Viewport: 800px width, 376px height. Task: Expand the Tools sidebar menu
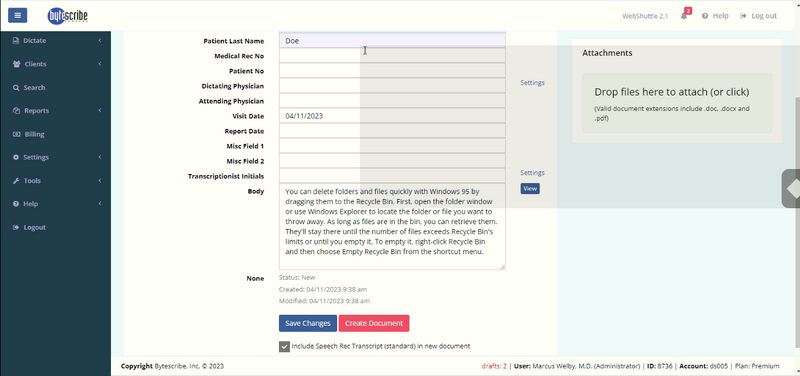click(x=56, y=181)
